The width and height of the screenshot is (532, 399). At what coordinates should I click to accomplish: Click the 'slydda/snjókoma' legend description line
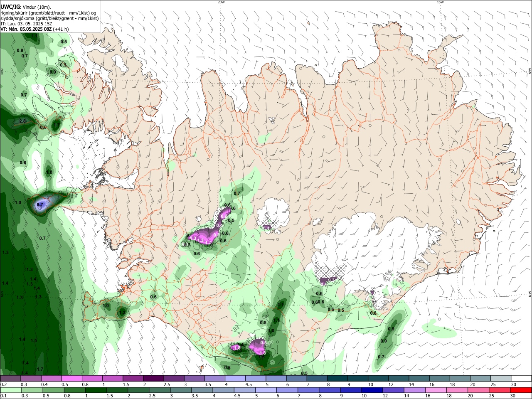(49, 18)
